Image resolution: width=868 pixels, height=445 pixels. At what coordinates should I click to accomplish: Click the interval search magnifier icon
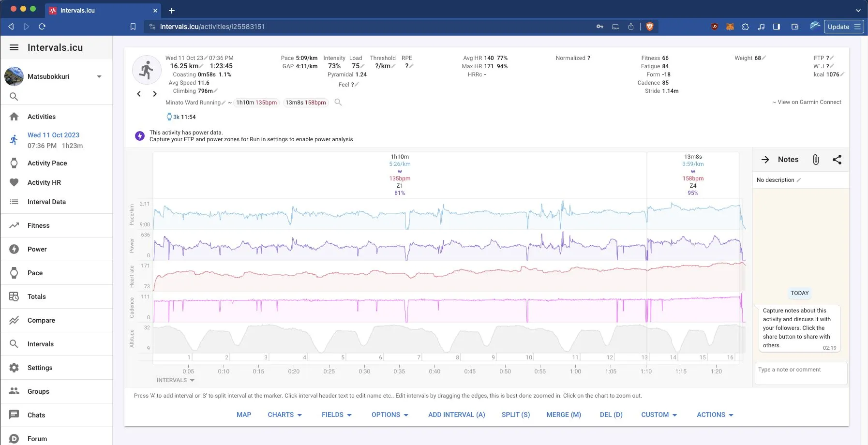click(x=338, y=102)
